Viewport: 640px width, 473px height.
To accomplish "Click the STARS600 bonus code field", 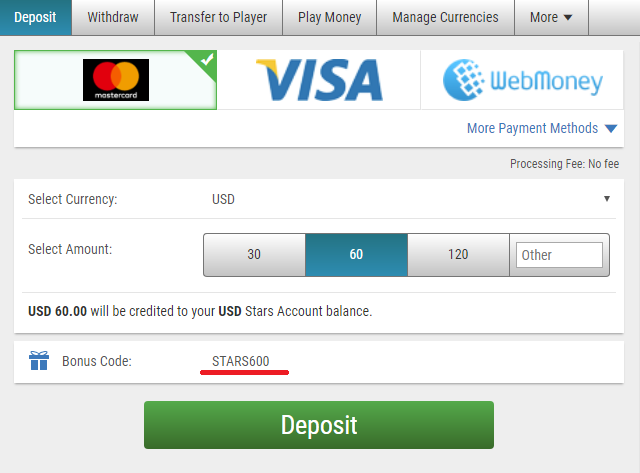I will (240, 361).
